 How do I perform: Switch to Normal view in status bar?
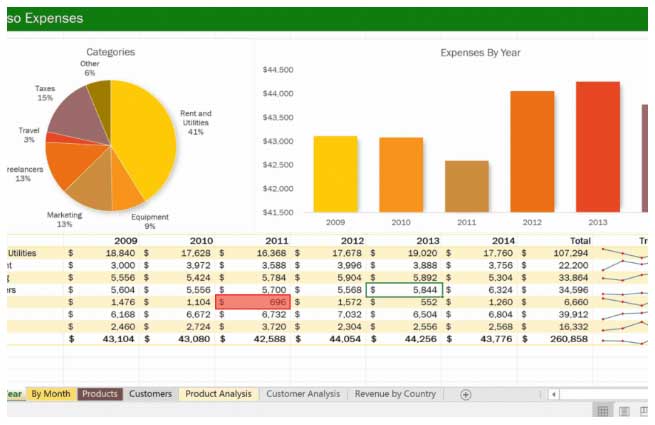603,411
